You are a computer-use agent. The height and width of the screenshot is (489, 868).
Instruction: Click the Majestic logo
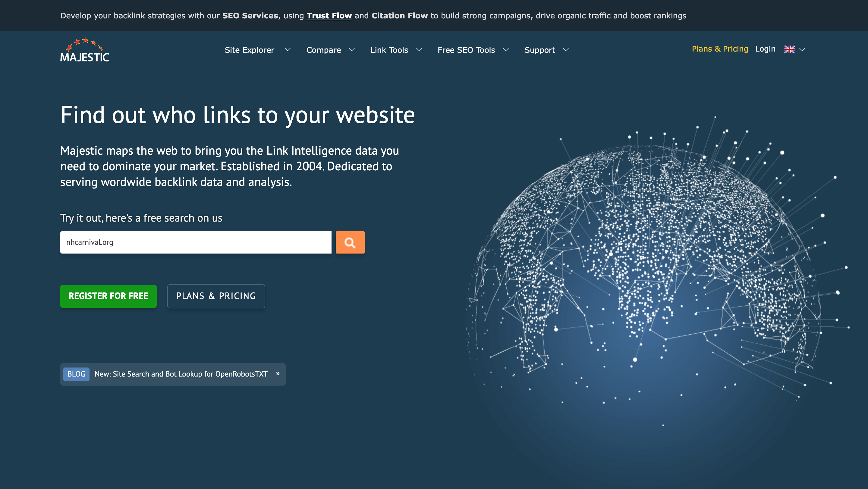click(85, 50)
